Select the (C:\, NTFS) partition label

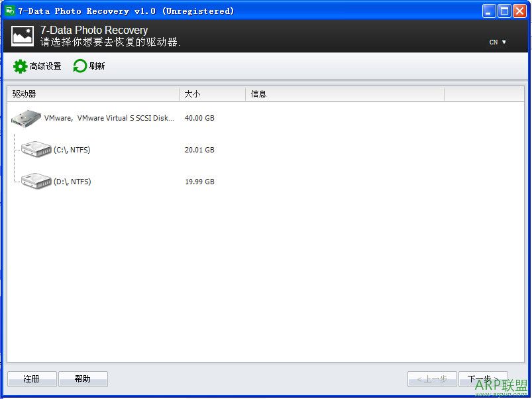pos(72,150)
